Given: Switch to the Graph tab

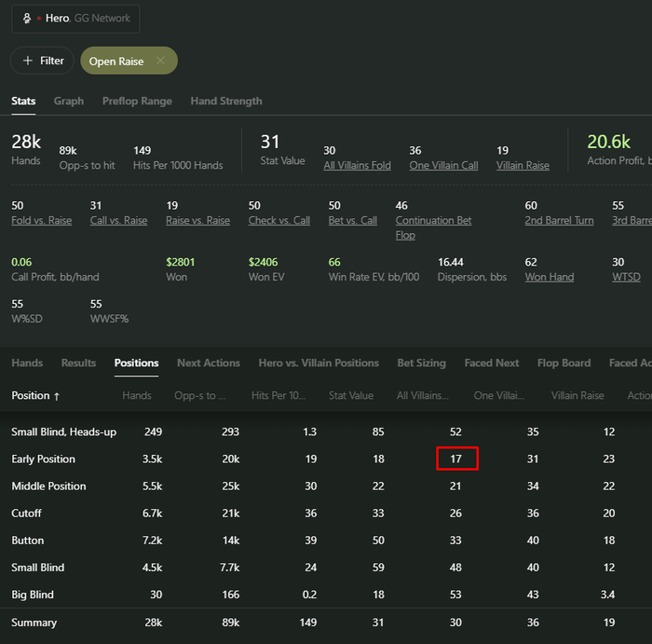Looking at the screenshot, I should click(69, 101).
